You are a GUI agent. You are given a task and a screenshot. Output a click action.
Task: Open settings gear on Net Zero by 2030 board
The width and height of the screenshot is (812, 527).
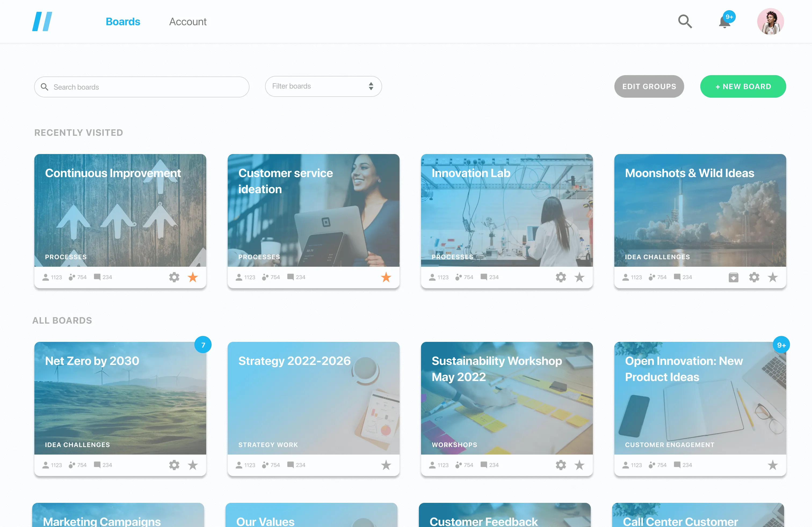point(174,465)
